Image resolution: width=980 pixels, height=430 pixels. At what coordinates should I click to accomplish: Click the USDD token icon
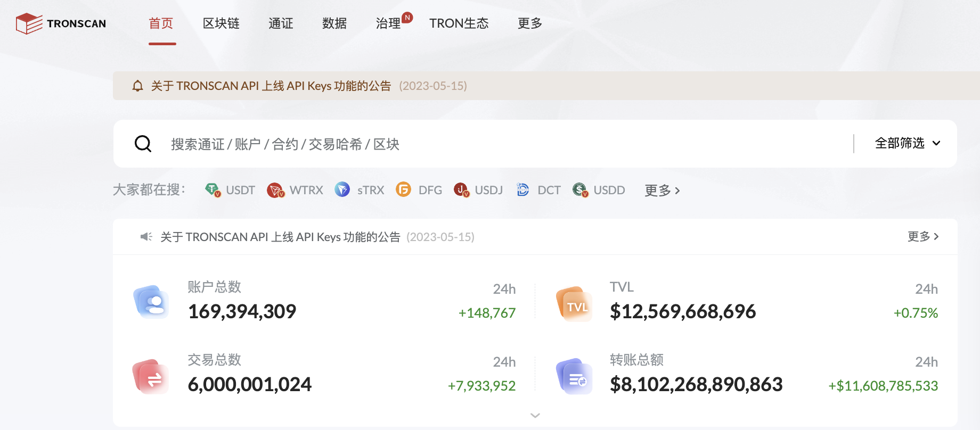580,190
